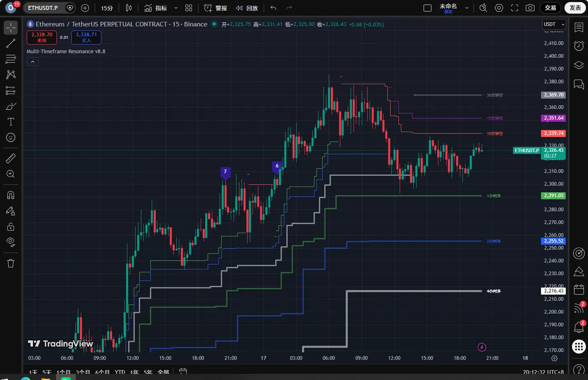Select the 1天 date range
This screenshot has width=588, height=380.
pos(33,373)
